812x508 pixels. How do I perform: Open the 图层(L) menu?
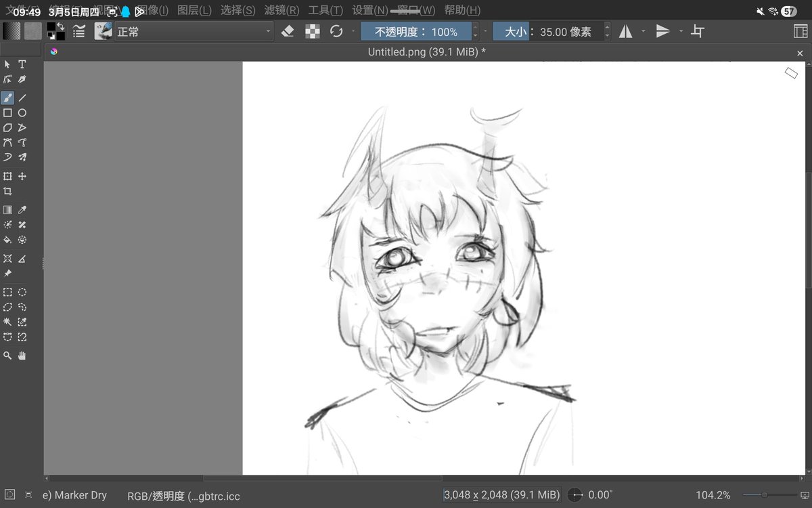click(x=194, y=10)
